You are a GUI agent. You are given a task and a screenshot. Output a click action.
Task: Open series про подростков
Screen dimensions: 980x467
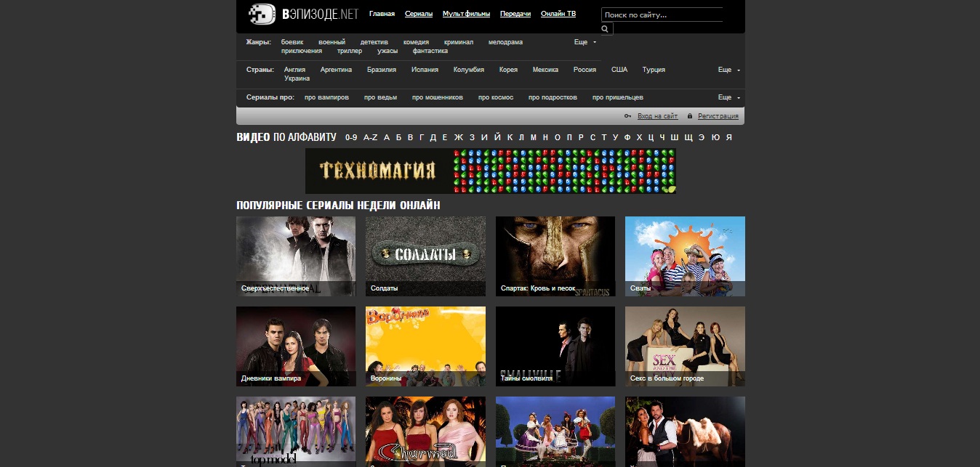pos(553,97)
